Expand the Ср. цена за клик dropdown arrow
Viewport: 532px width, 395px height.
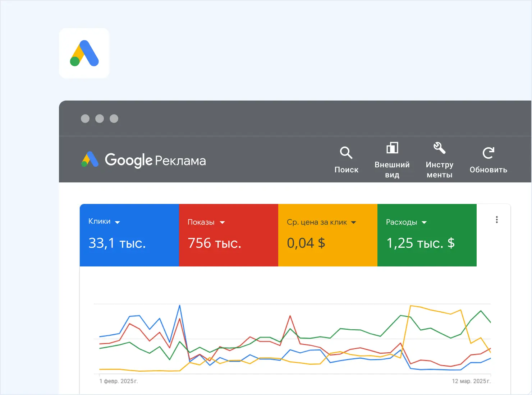(x=353, y=223)
